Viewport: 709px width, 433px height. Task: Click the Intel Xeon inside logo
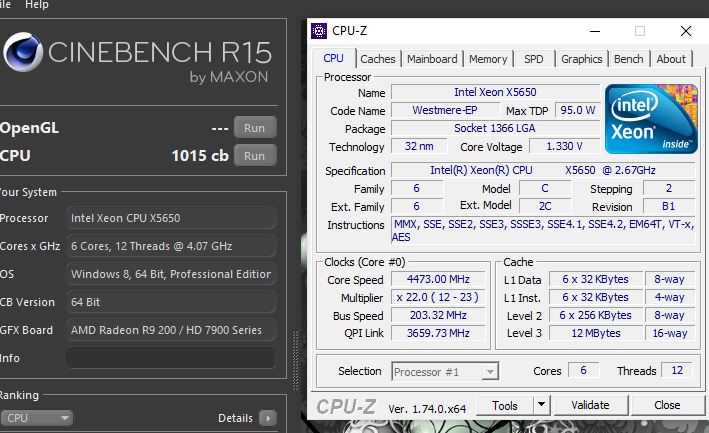point(651,119)
